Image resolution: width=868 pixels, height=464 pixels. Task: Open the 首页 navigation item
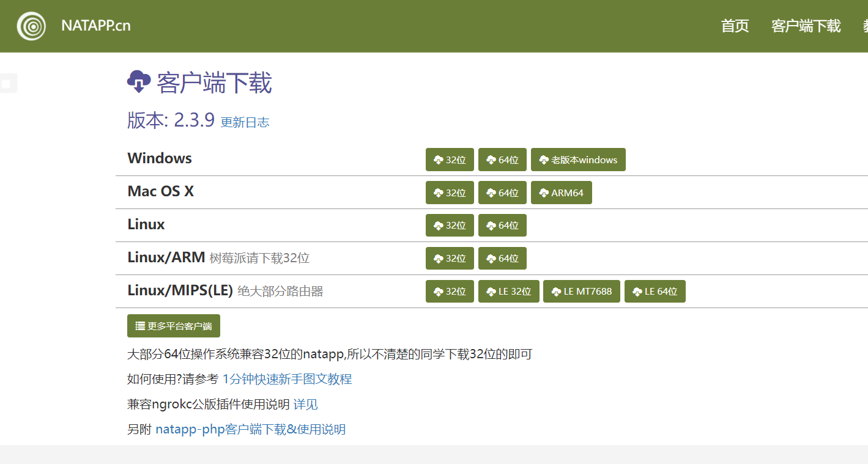735,26
